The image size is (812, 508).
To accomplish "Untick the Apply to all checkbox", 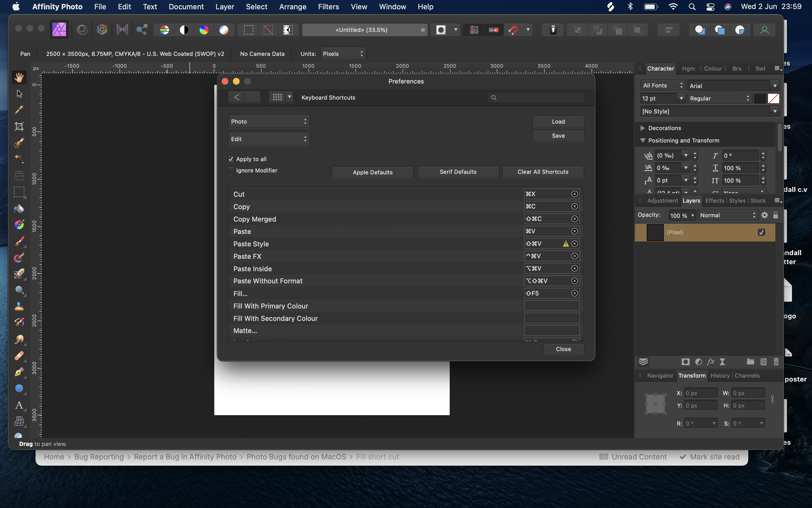I will 231,159.
